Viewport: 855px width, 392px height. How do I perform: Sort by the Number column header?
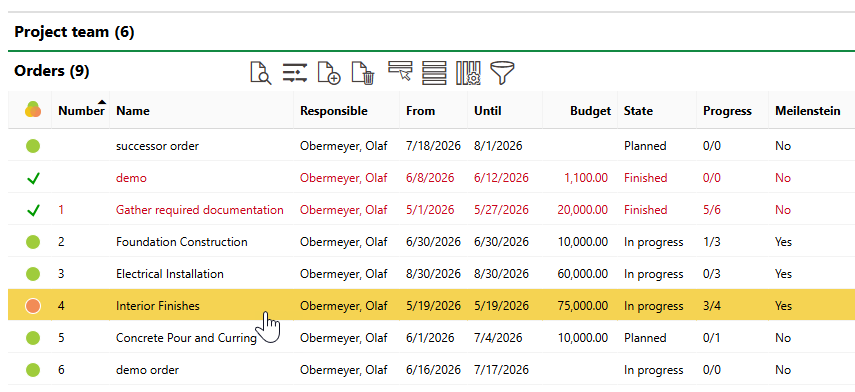click(x=81, y=111)
